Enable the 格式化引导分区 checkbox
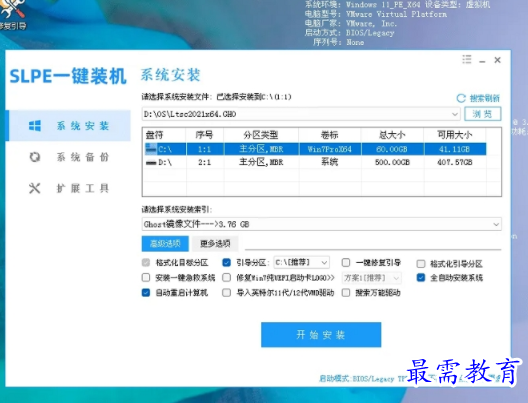Image resolution: width=528 pixels, height=403 pixels. (x=421, y=264)
